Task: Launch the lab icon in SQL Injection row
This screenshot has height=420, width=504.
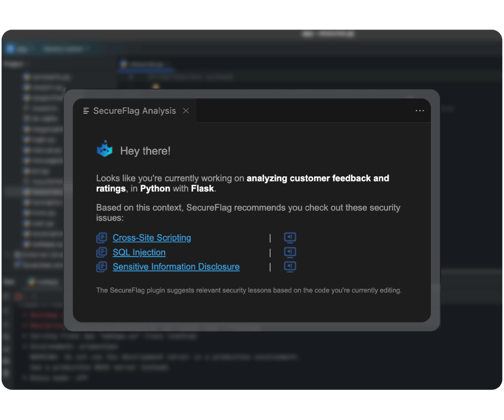Action: click(290, 252)
